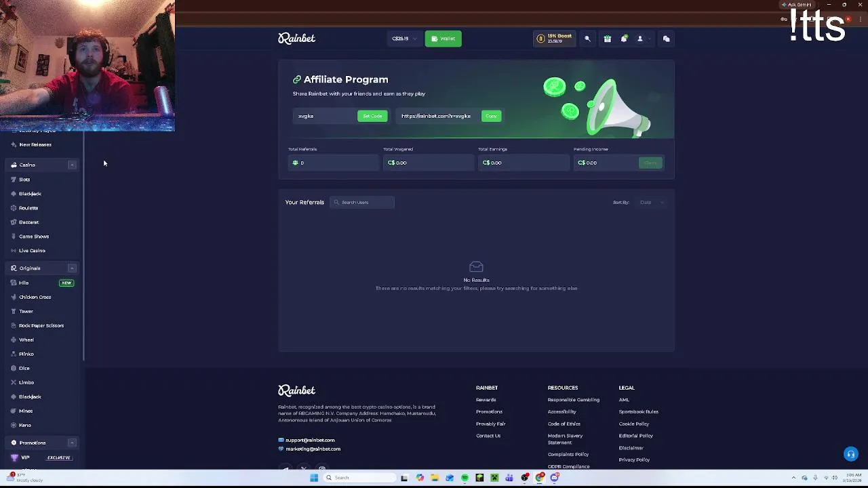
Task: Open the Windows Start menu
Action: [314, 478]
